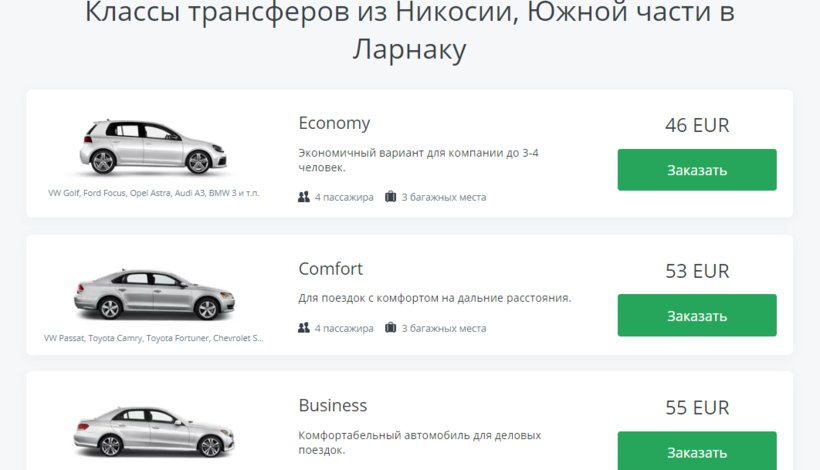Click passengers icon in Economy row
Viewport: 820px width, 470px height.
coord(304,197)
